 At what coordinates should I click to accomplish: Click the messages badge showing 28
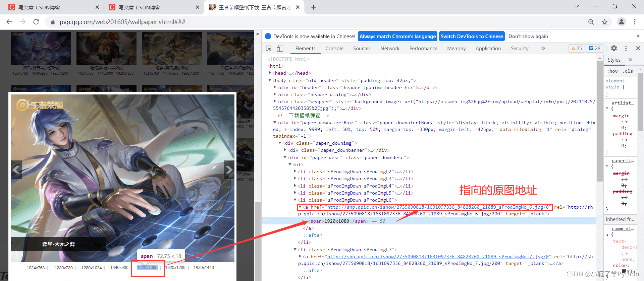(594, 49)
